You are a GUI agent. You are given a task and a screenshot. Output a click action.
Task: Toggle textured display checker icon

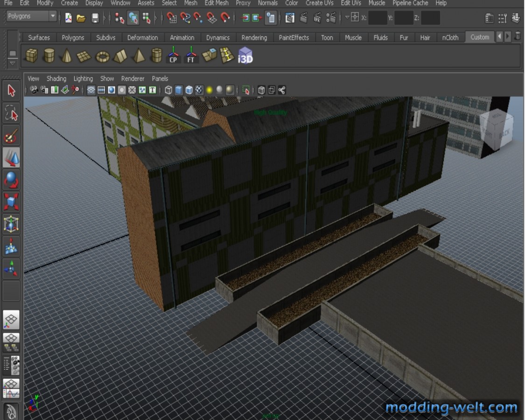coord(199,90)
